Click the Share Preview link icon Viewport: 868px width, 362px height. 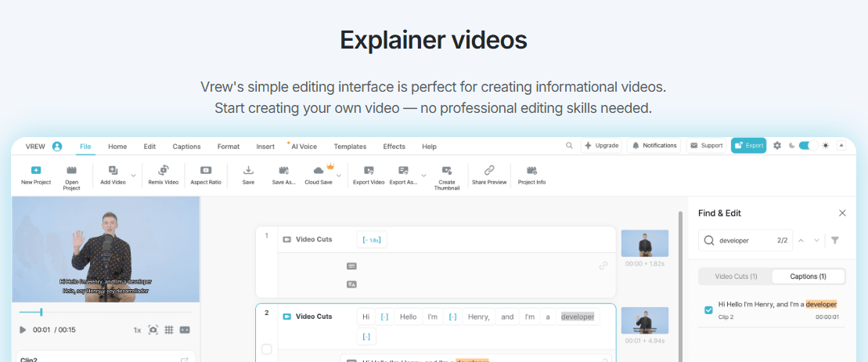click(489, 171)
